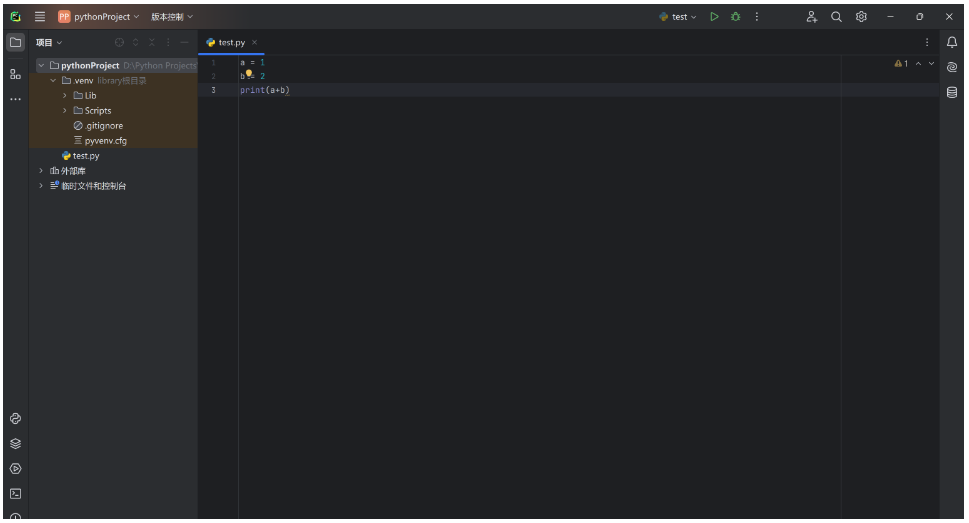Click the PyCharm logo icon
The image size is (969, 523).
[x=15, y=17]
